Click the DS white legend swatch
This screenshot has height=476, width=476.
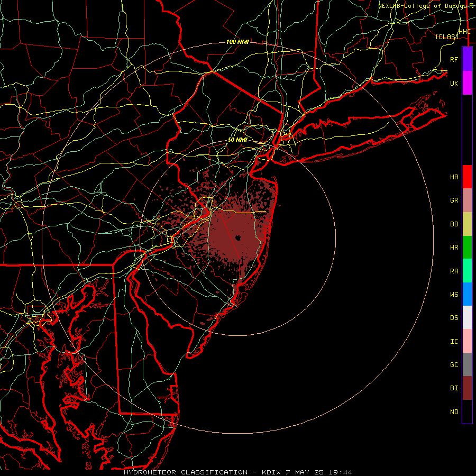click(467, 317)
